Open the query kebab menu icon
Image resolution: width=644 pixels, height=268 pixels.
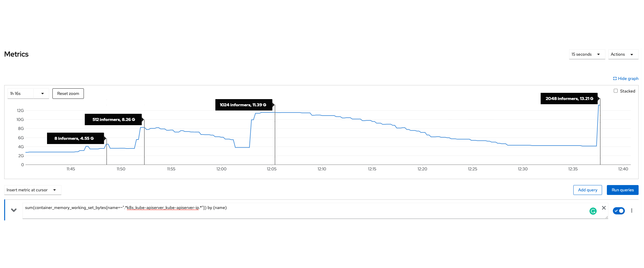(x=632, y=211)
